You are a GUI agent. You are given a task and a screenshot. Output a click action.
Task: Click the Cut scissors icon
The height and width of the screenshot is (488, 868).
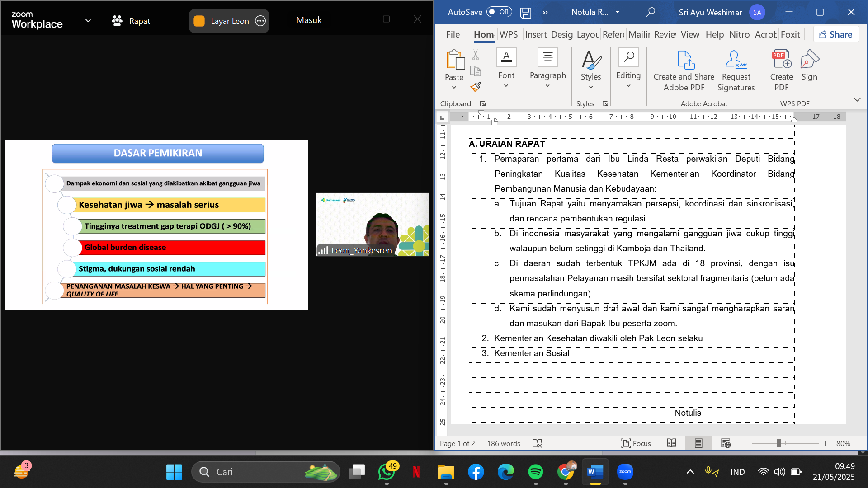[x=476, y=55]
